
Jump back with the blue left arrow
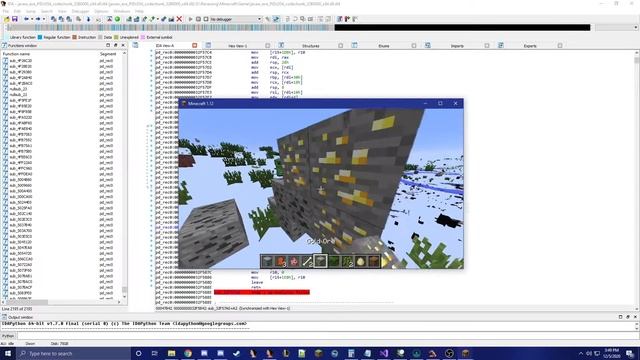click(x=27, y=19)
